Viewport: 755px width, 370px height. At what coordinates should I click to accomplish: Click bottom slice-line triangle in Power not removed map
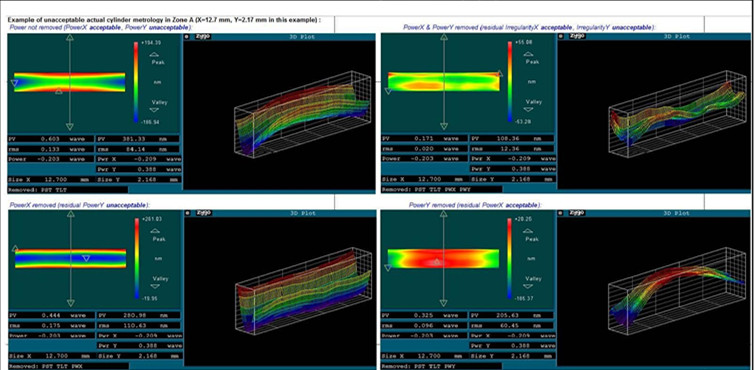point(70,127)
